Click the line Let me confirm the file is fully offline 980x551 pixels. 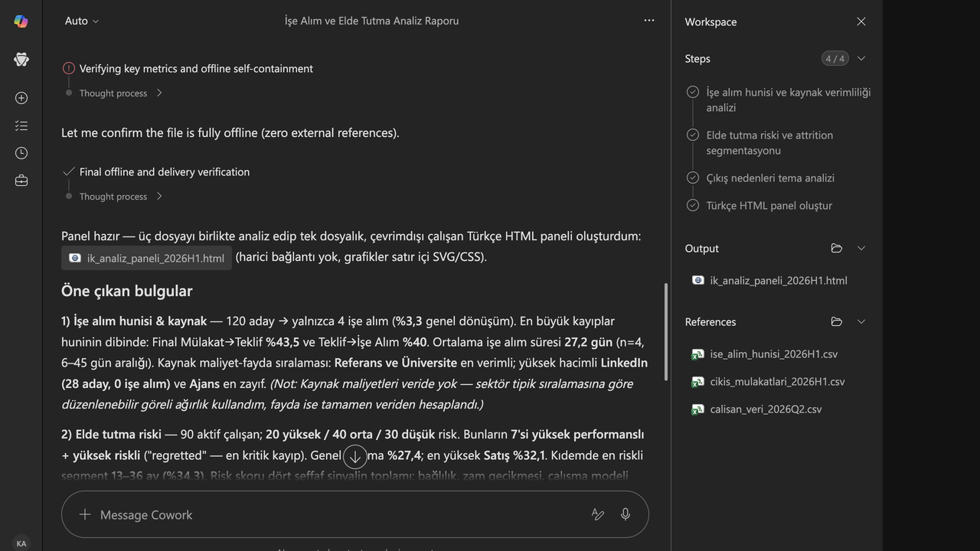[230, 132]
